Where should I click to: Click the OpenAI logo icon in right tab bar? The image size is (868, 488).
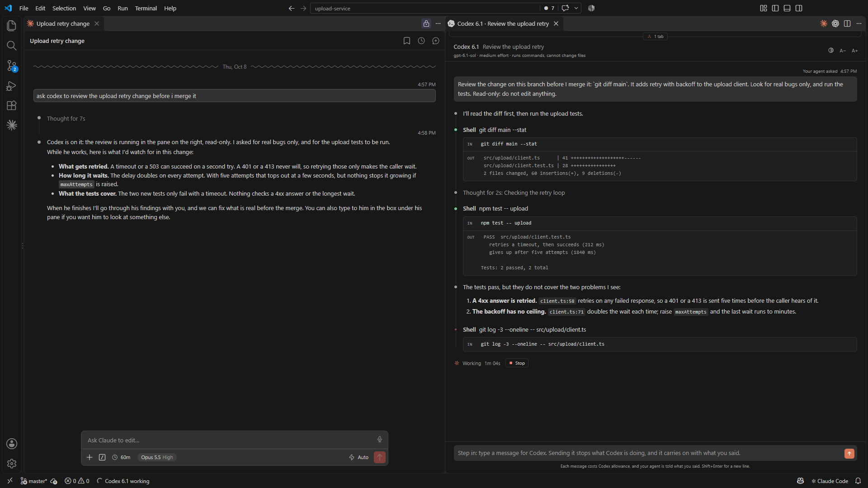pyautogui.click(x=835, y=23)
